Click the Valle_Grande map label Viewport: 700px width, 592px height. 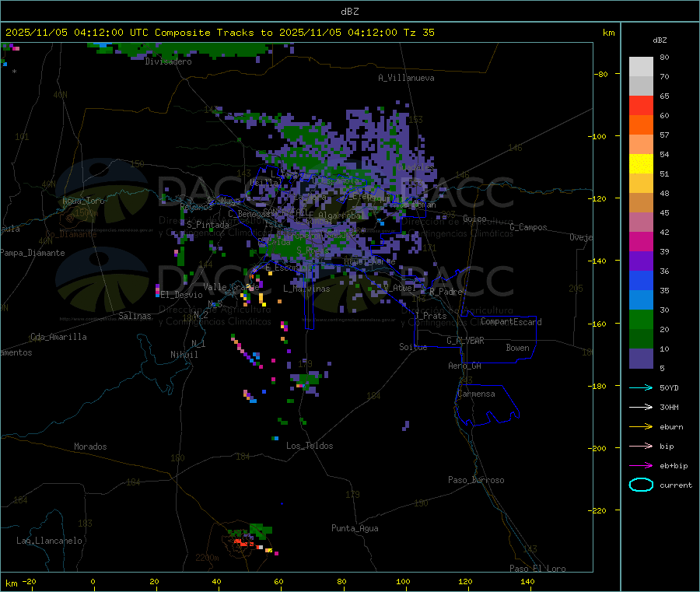click(x=231, y=286)
